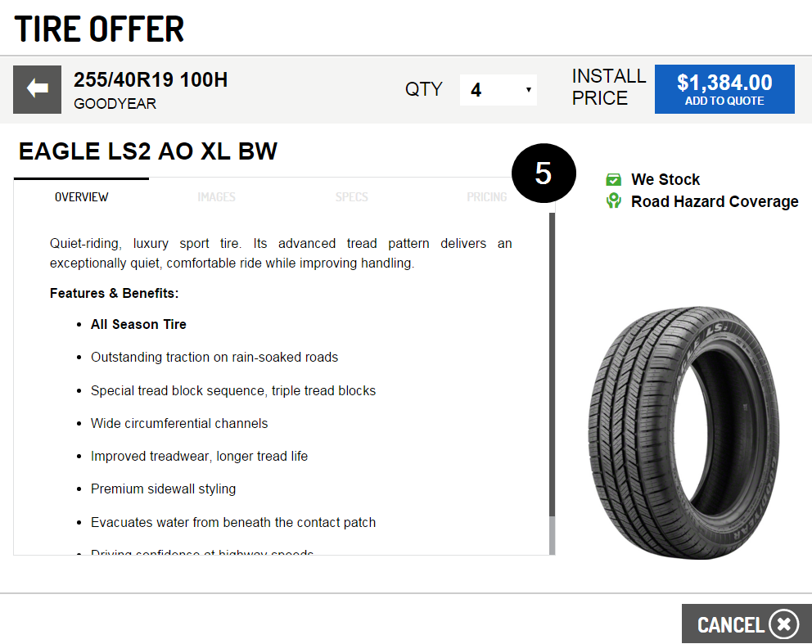
Task: Click the Eagle LS2 AO XL BW heading
Action: pyautogui.click(x=148, y=151)
